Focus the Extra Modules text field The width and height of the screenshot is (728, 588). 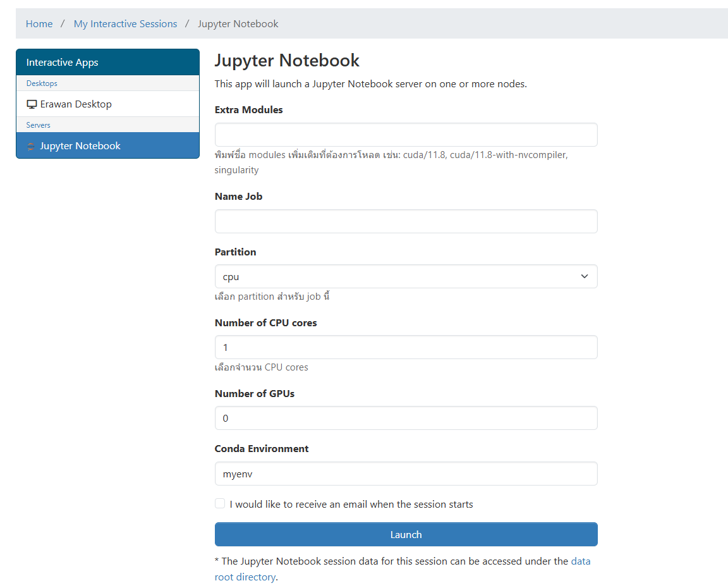pyautogui.click(x=406, y=135)
